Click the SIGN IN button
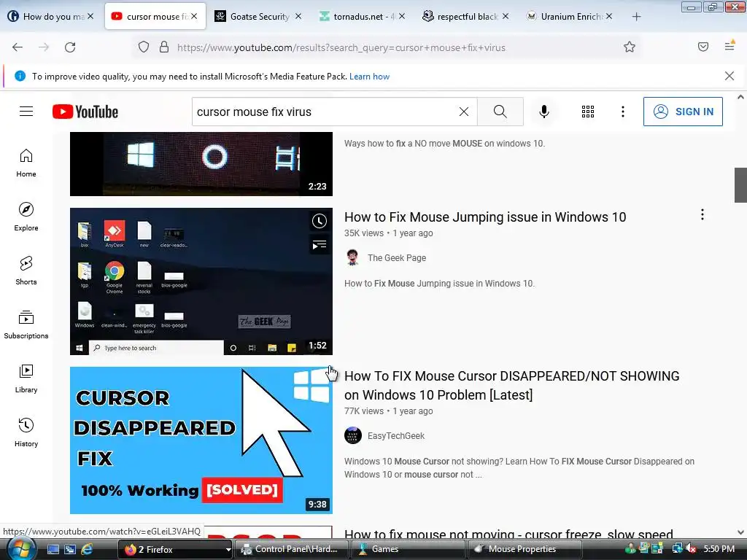This screenshot has height=560, width=747. pyautogui.click(x=683, y=112)
